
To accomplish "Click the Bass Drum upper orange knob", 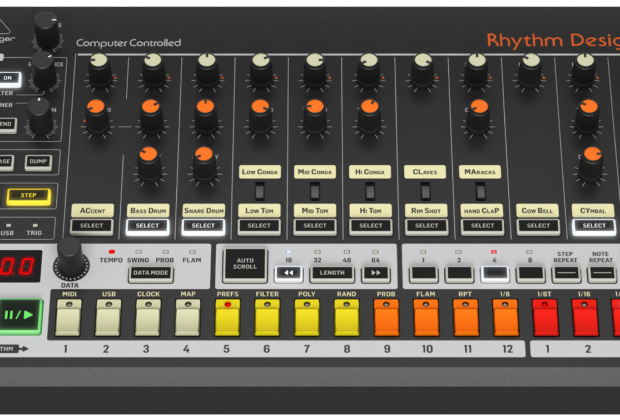I will (151, 116).
